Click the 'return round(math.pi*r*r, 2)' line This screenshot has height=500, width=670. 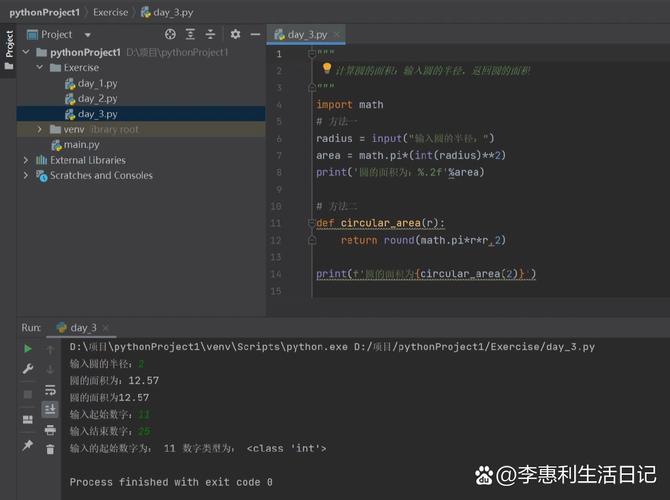point(423,240)
